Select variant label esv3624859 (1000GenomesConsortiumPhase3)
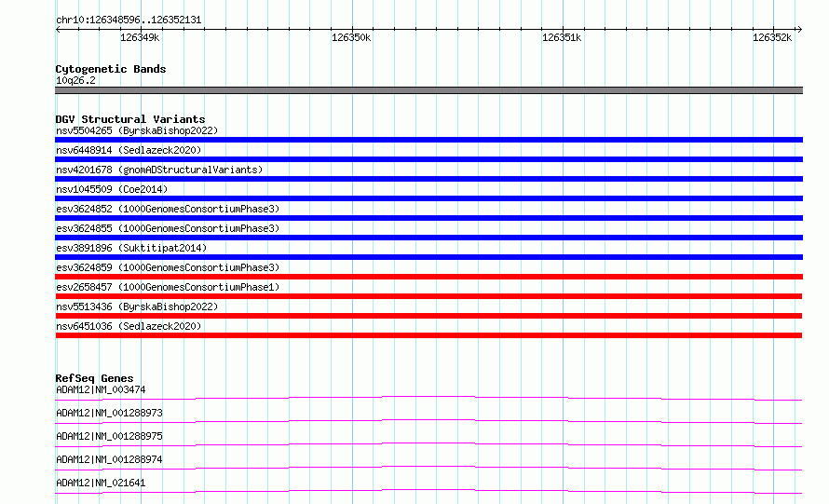The width and height of the screenshot is (829, 504). pos(168,267)
